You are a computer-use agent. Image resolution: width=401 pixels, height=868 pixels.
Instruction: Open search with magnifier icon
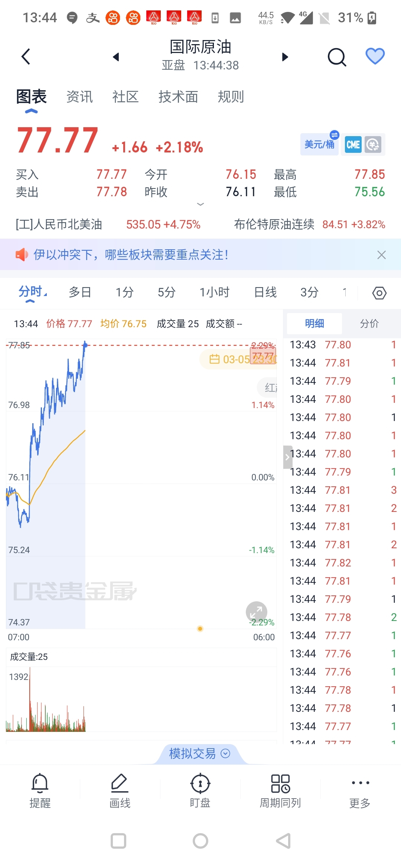[337, 57]
